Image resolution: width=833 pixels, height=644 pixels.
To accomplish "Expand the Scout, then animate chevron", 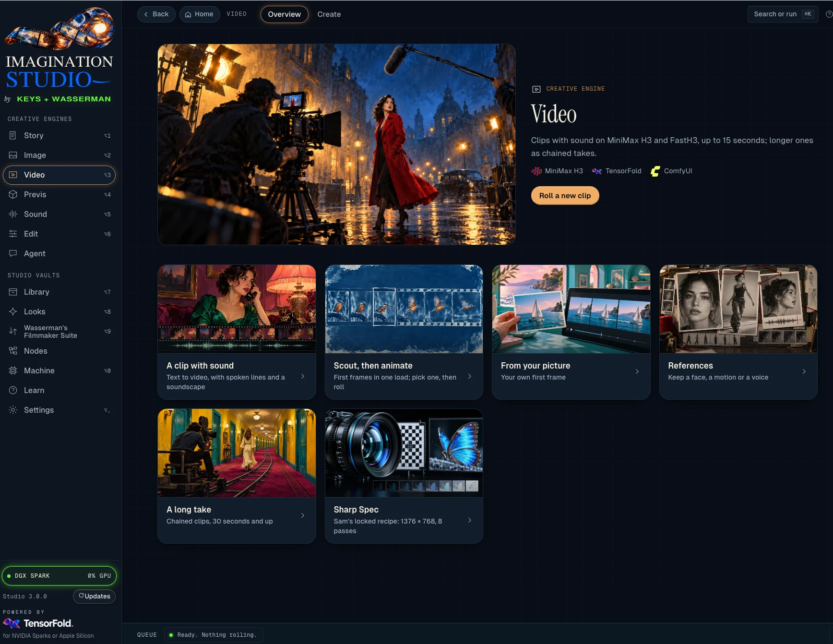I will (469, 376).
